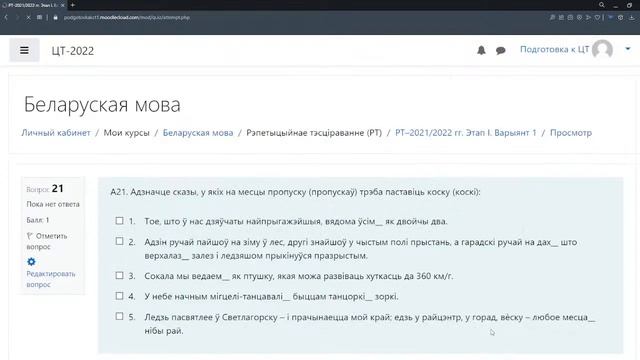
Task: Click sentence text starting Адзін ручай пайшоў
Action: pyautogui.click(x=361, y=249)
